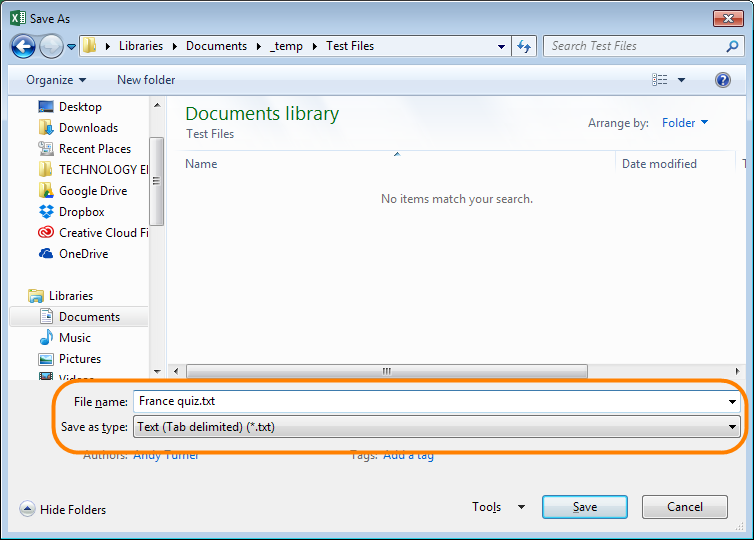
Task: Click the Pictures library icon
Action: pyautogui.click(x=46, y=359)
